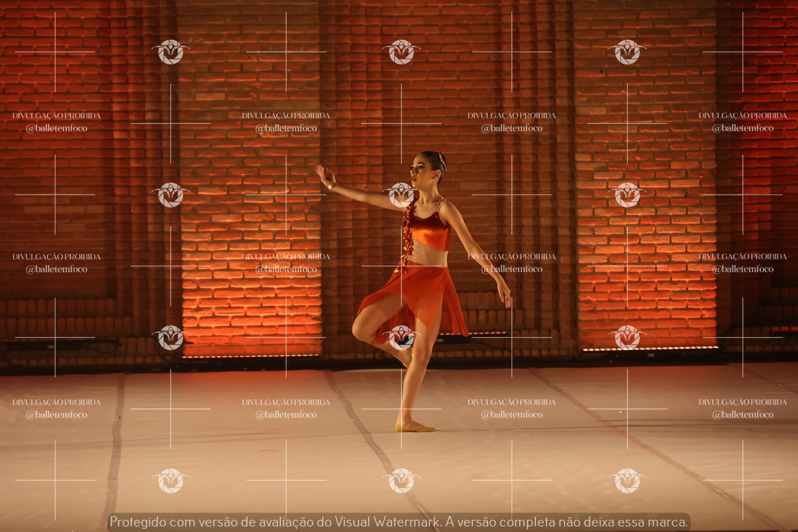Click the watermark logo overlapping the dancer's shoulder
This screenshot has height=532, width=798.
pos(401,195)
